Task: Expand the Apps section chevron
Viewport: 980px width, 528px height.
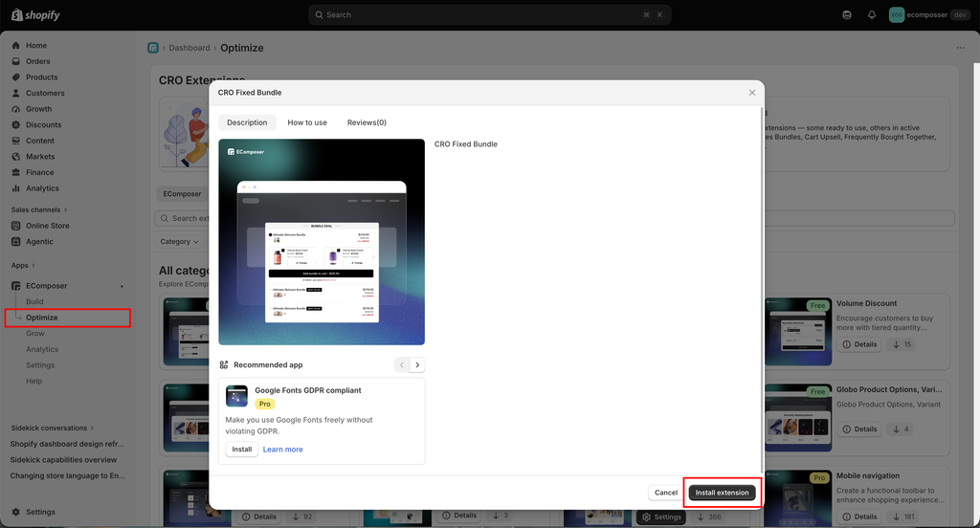Action: [x=23, y=266]
